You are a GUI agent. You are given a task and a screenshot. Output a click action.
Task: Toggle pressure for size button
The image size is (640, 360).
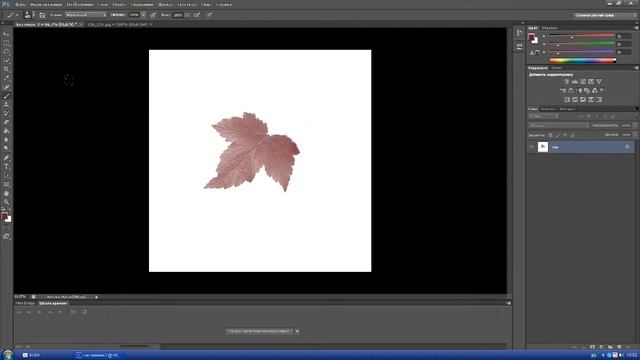point(209,15)
